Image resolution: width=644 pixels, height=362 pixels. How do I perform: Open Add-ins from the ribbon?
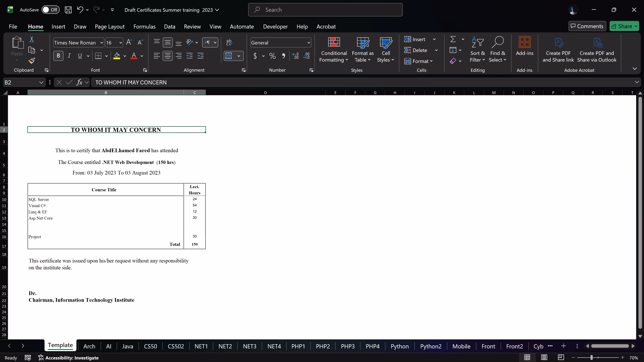coord(524,46)
